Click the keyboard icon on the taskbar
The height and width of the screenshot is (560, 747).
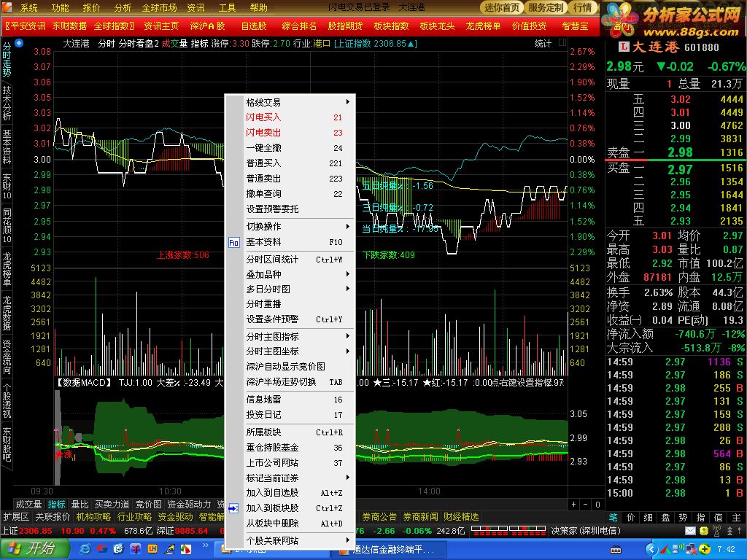(616, 550)
